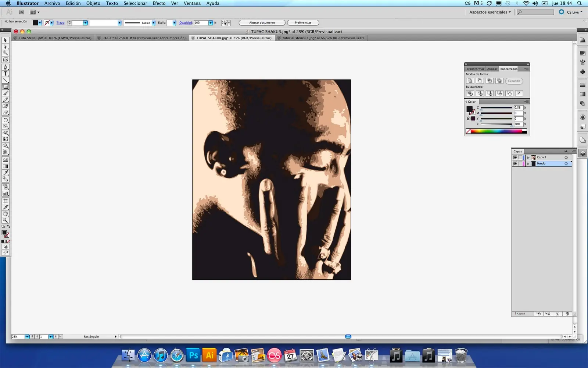Click the None swatch in Color panel
The height and width of the screenshot is (368, 588).
(468, 131)
